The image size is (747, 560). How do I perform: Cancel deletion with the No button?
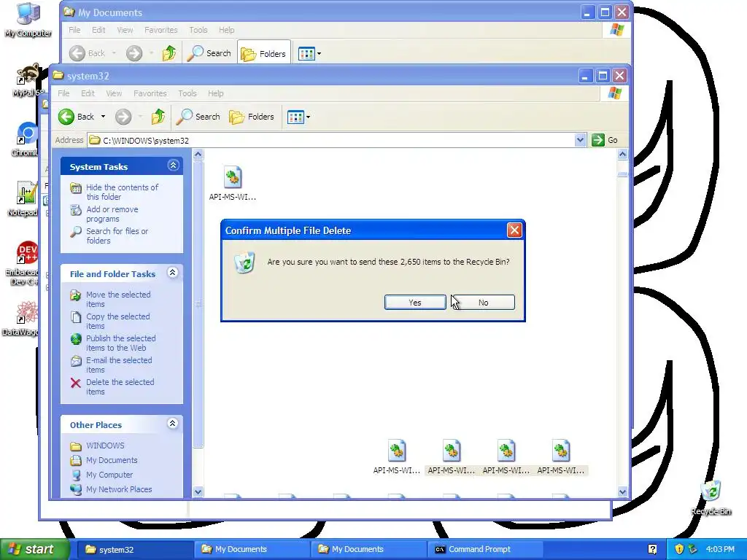coord(483,303)
